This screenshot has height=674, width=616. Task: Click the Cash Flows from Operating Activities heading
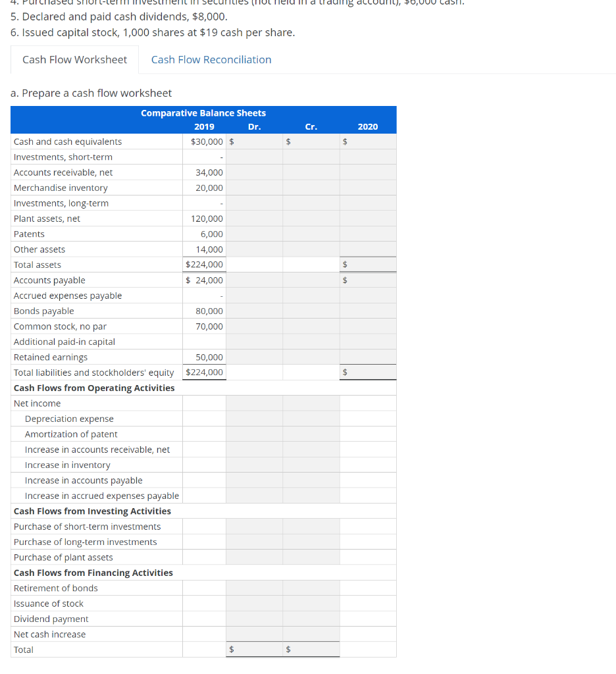pos(94,388)
